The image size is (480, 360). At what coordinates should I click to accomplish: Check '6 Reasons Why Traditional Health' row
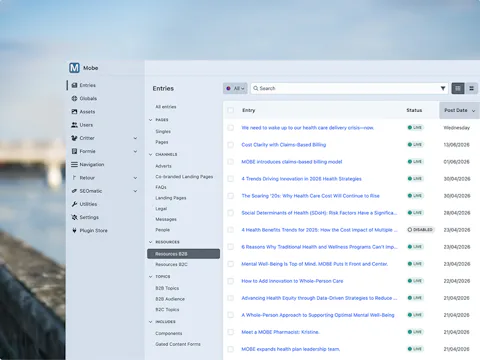pyautogui.click(x=230, y=247)
